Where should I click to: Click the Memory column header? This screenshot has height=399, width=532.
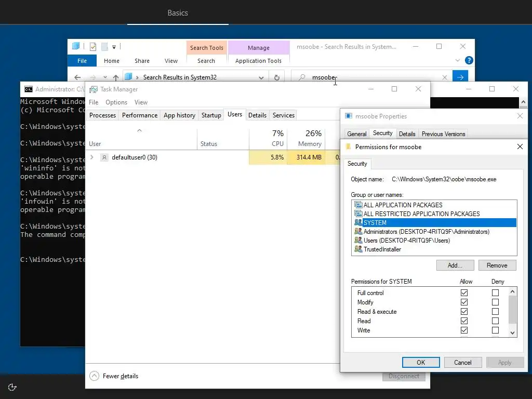[306, 139]
